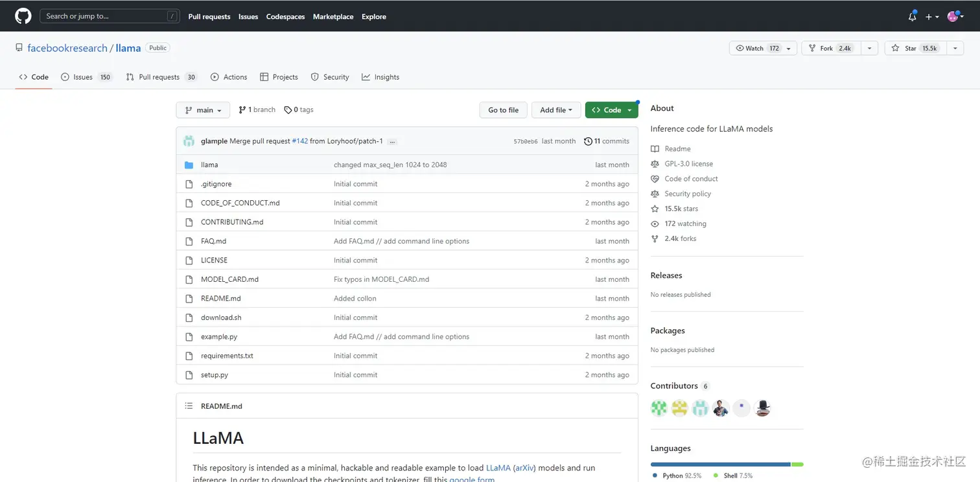The height and width of the screenshot is (482, 980).
Task: Open CODE_OF_CONDUCT.md file
Action: tap(240, 203)
